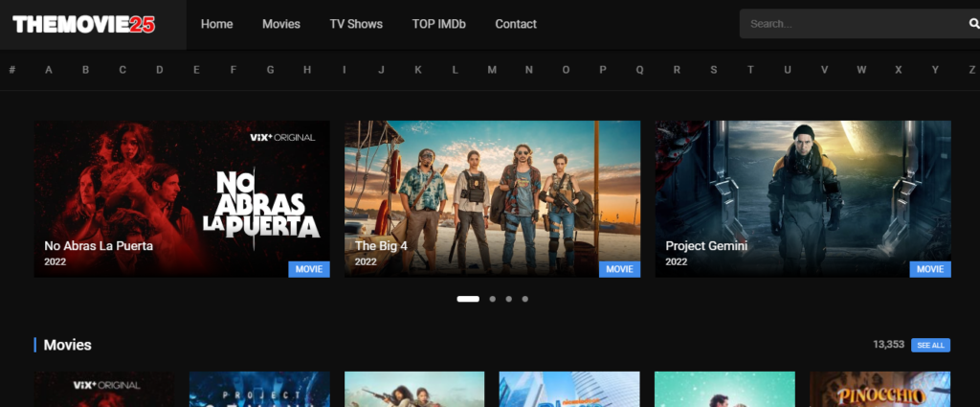This screenshot has width=980, height=407.
Task: Filter titles by letter O
Action: pyautogui.click(x=566, y=69)
